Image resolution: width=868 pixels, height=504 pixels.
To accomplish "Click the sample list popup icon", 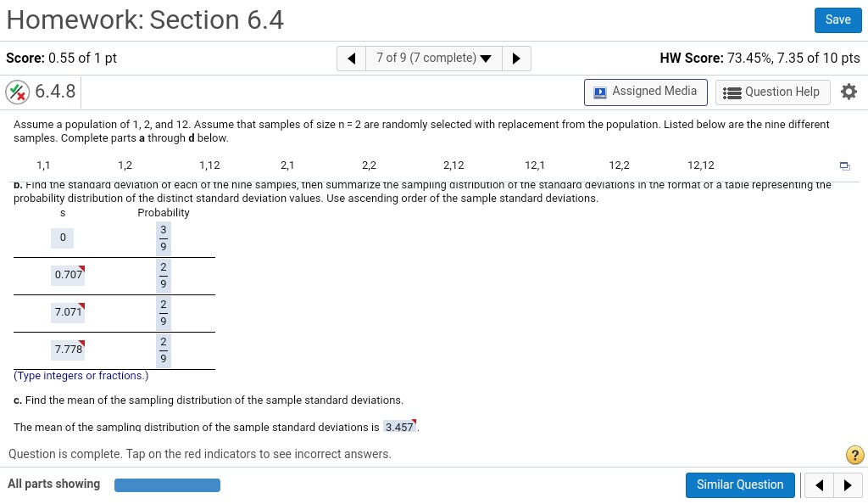I will (844, 165).
